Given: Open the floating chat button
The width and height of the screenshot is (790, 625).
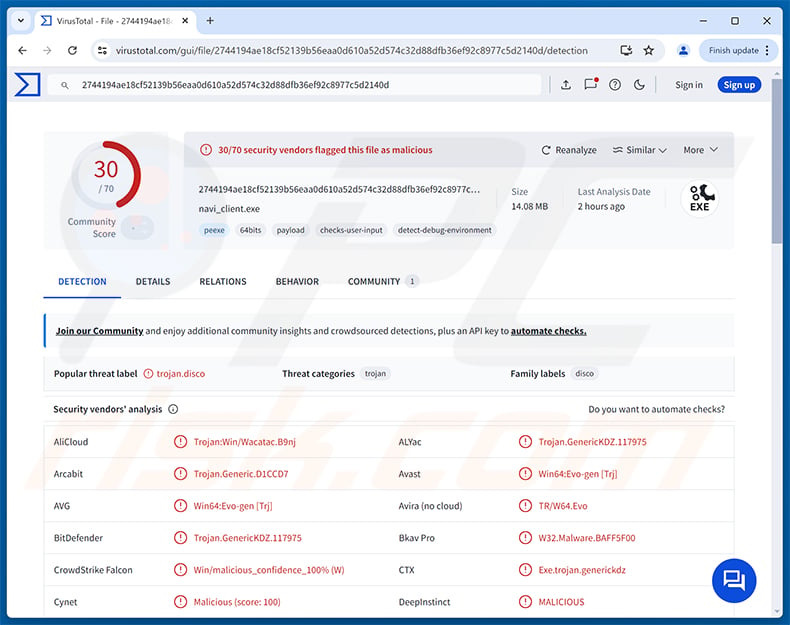Looking at the screenshot, I should coord(734,580).
